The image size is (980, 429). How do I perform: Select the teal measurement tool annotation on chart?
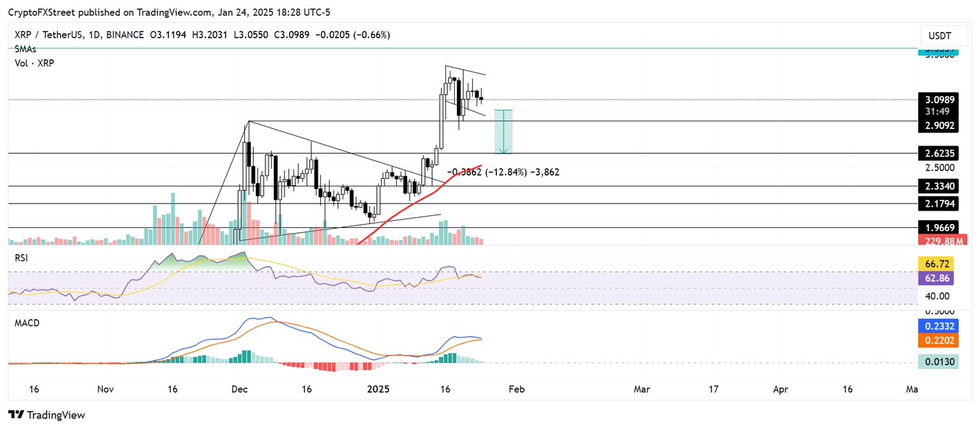tap(503, 131)
